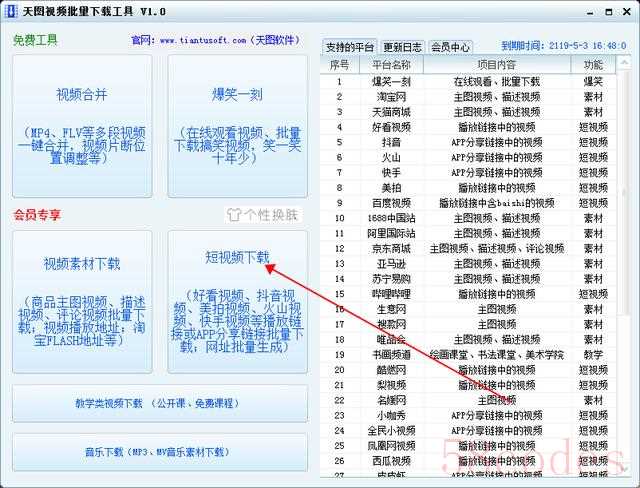Select row 淘宝网 in platform list

468,97
